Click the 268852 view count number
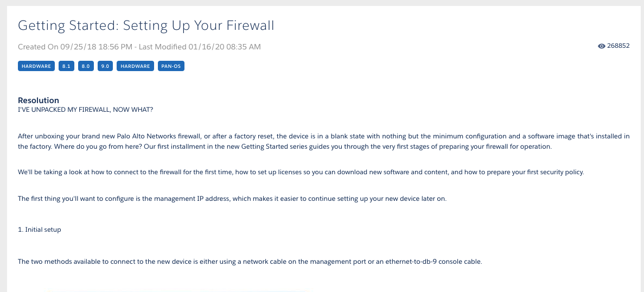The width and height of the screenshot is (644, 292). [618, 46]
